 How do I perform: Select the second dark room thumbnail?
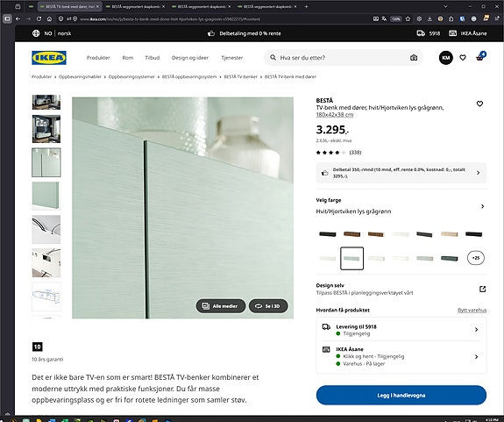(46, 129)
